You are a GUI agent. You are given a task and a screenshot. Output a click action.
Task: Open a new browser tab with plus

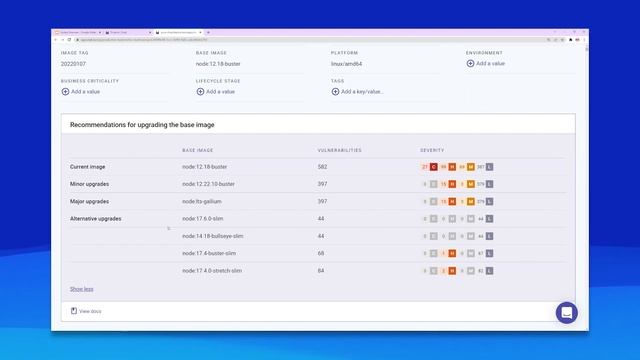[208, 32]
